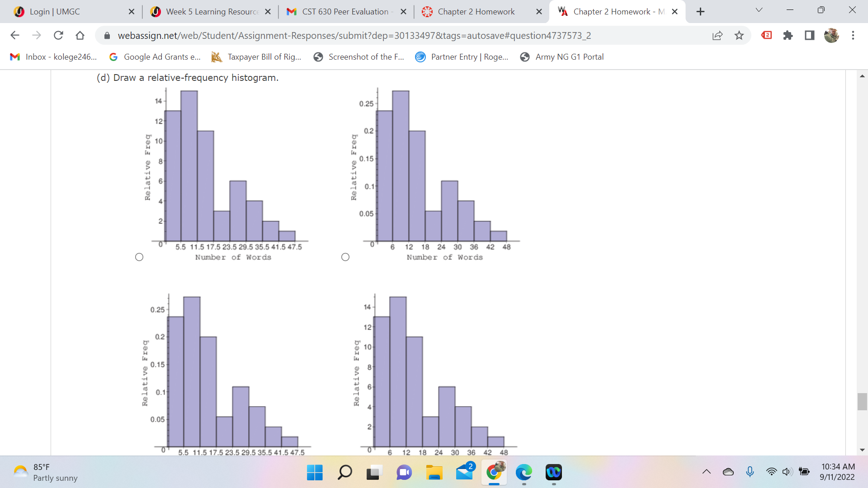This screenshot has height=488, width=868.
Task: Select the top-right 0.25 scale histogram option
Action: coord(345,257)
